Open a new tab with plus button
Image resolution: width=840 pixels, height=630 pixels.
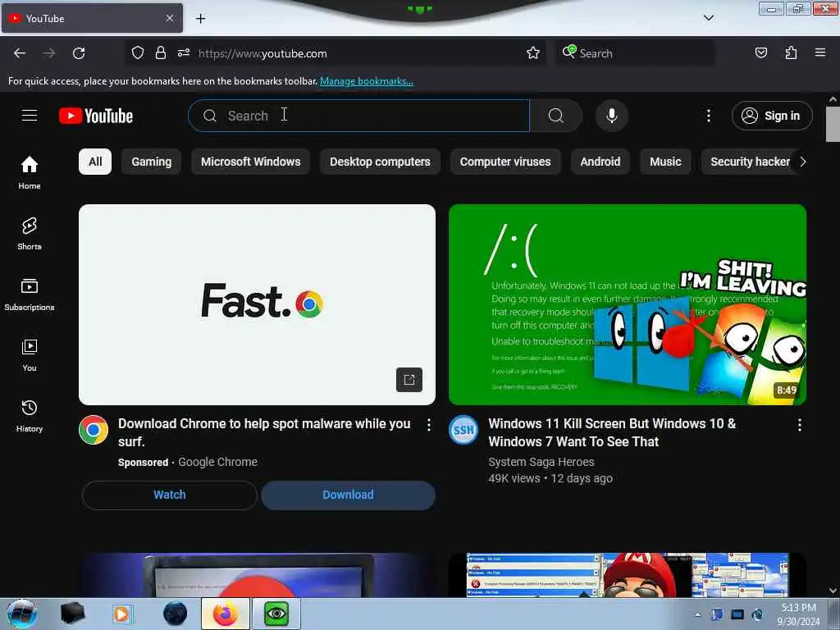pyautogui.click(x=200, y=19)
